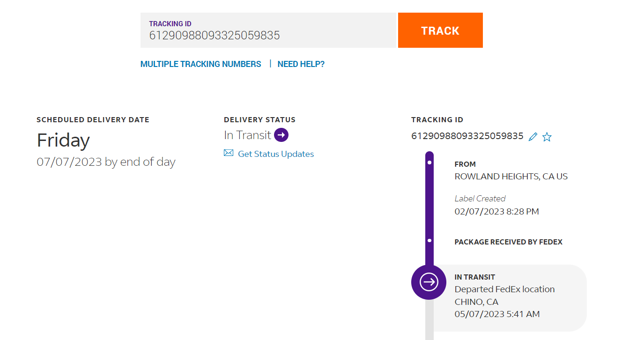Click the pencil edit icon beside tracking ID
Viewport: 644px width, 340px height.
click(533, 137)
